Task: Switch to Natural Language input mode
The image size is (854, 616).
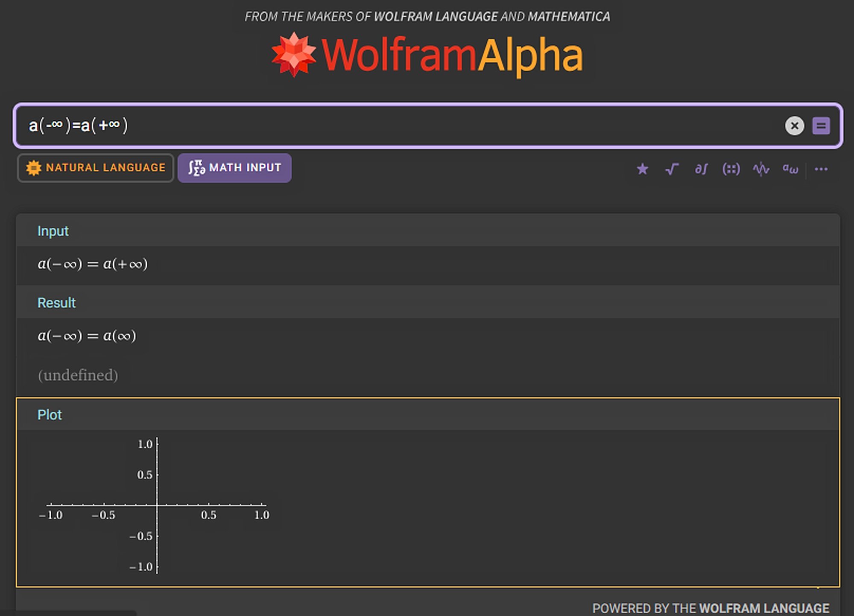Action: [96, 168]
